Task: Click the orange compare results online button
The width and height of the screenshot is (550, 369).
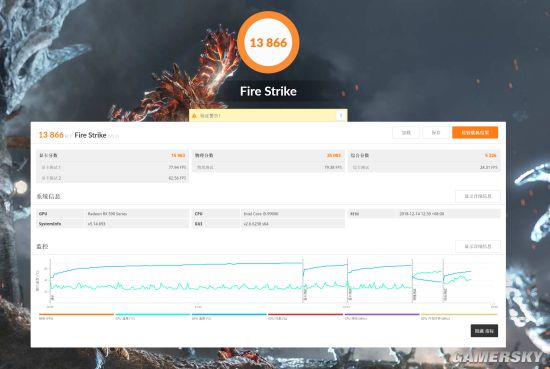Action: point(475,133)
